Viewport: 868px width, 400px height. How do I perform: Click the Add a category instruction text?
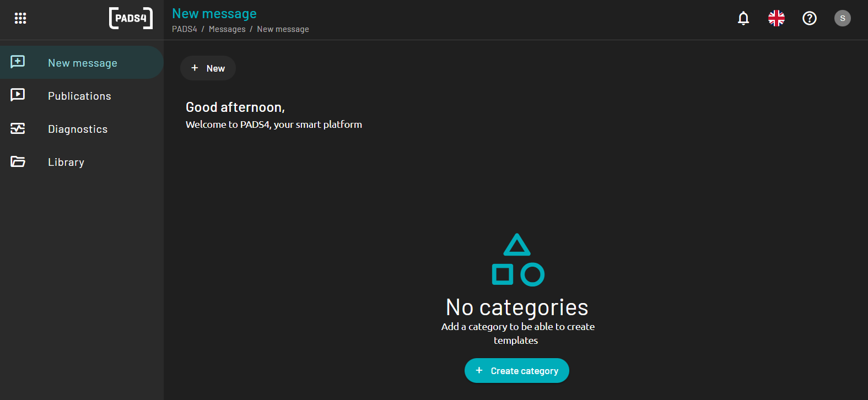(517, 333)
